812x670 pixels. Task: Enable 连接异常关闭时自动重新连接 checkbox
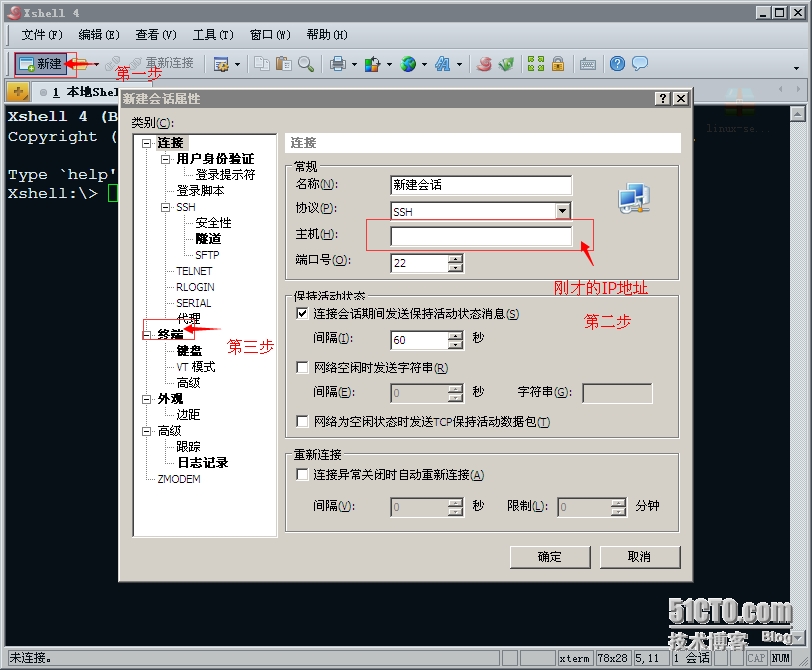coord(302,474)
